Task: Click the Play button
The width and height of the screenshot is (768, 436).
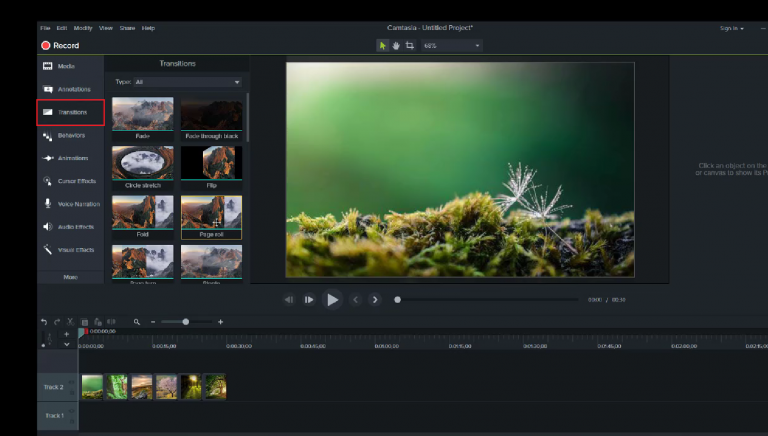Action: point(332,299)
